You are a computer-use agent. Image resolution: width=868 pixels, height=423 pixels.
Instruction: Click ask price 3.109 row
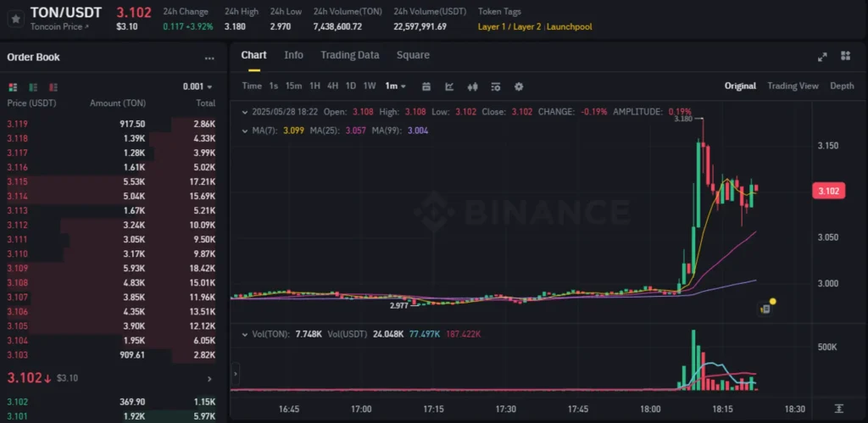point(111,268)
